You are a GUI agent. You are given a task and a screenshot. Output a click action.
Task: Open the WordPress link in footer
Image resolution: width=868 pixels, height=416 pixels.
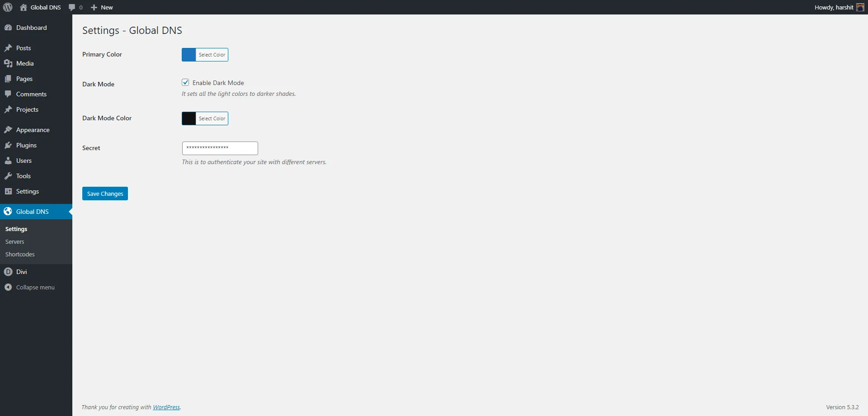coord(166,407)
